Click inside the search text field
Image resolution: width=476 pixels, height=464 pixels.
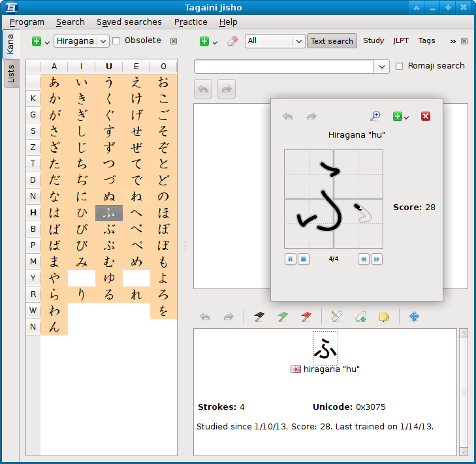click(x=283, y=67)
